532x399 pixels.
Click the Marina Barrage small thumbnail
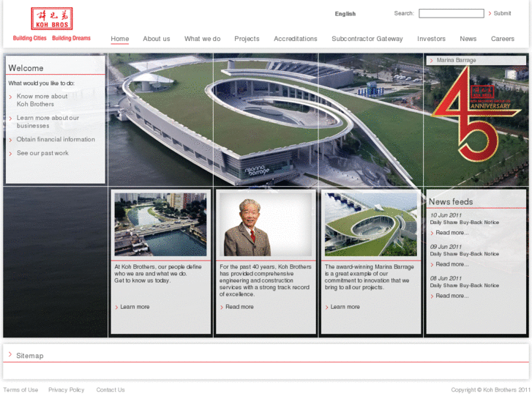coord(371,225)
